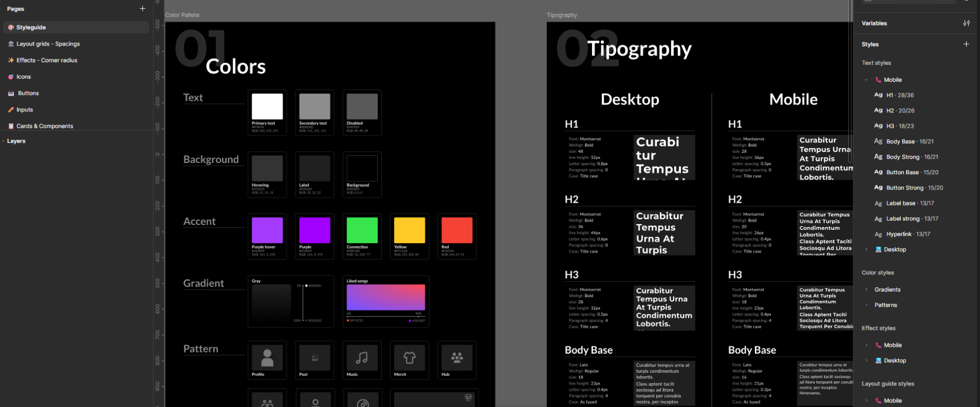980x407 pixels.
Task: Select Label background swatch
Action: coord(314,169)
